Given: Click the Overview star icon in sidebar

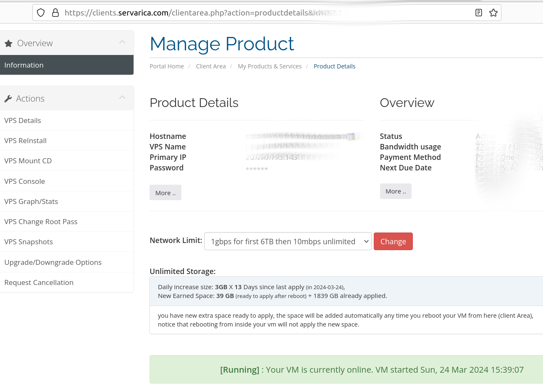Looking at the screenshot, I should 8,43.
